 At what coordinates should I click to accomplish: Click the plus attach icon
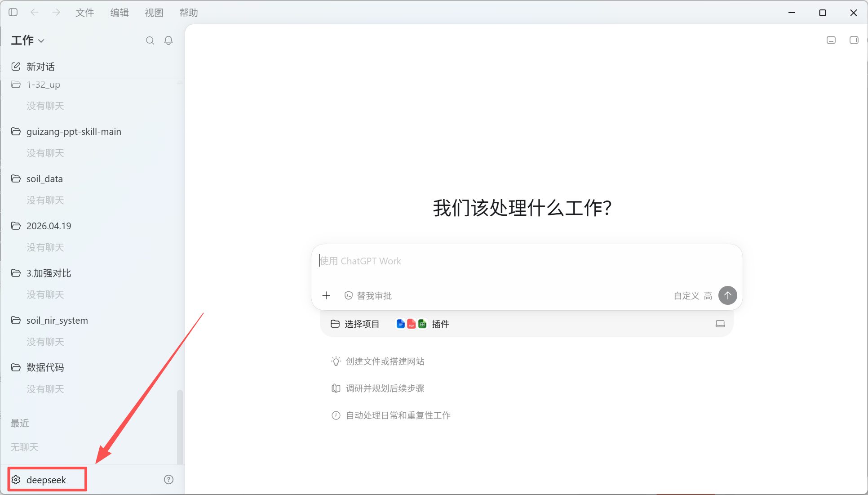(326, 295)
